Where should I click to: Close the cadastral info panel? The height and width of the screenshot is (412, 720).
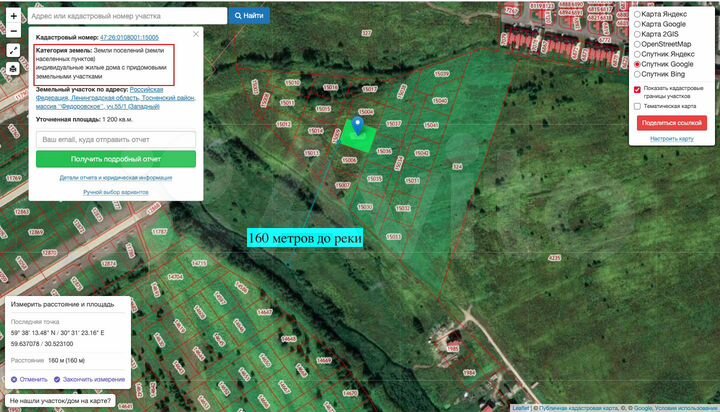196,34
